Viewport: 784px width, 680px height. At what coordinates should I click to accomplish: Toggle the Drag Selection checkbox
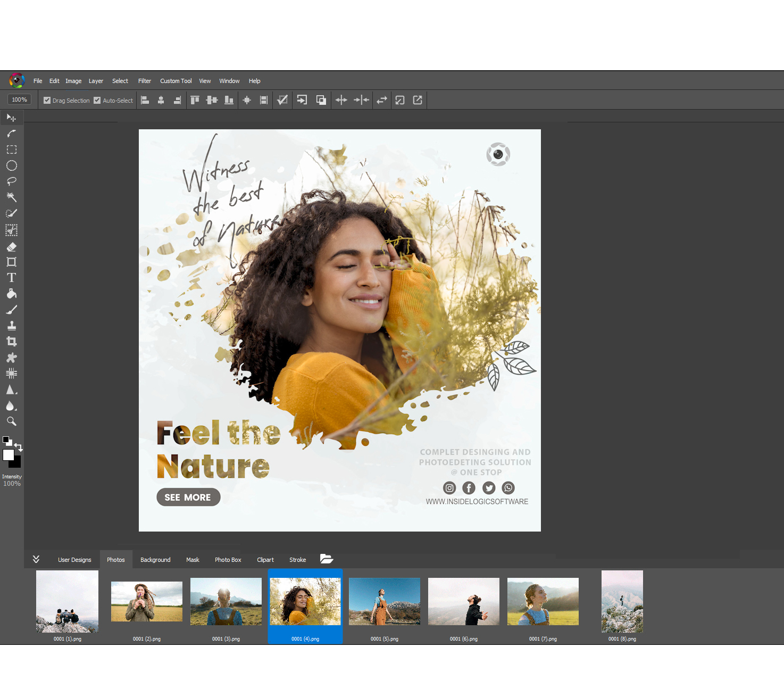(47, 100)
